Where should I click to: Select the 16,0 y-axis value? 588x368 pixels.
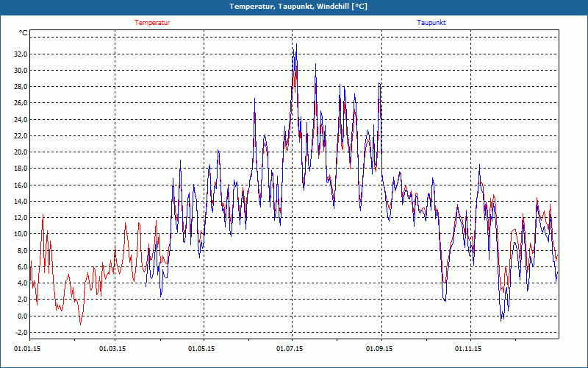[x=21, y=185]
